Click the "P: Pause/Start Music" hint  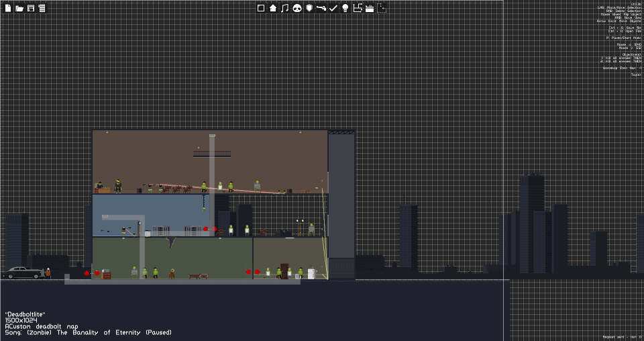pos(623,38)
